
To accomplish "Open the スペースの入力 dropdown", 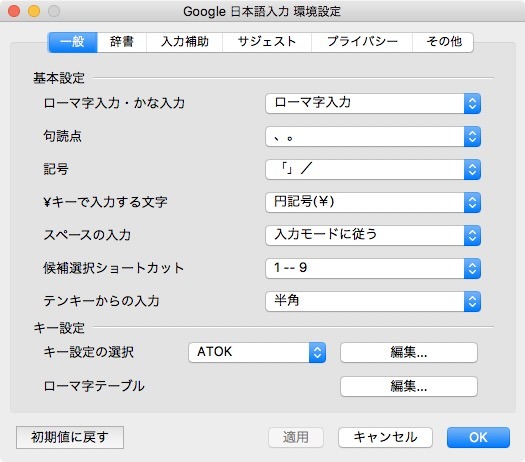I will click(373, 235).
